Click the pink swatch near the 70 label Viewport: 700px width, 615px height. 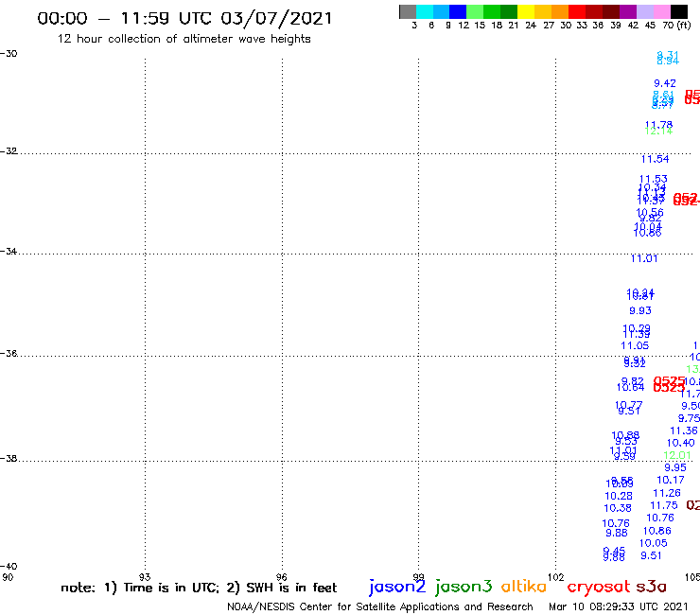pyautogui.click(x=662, y=11)
